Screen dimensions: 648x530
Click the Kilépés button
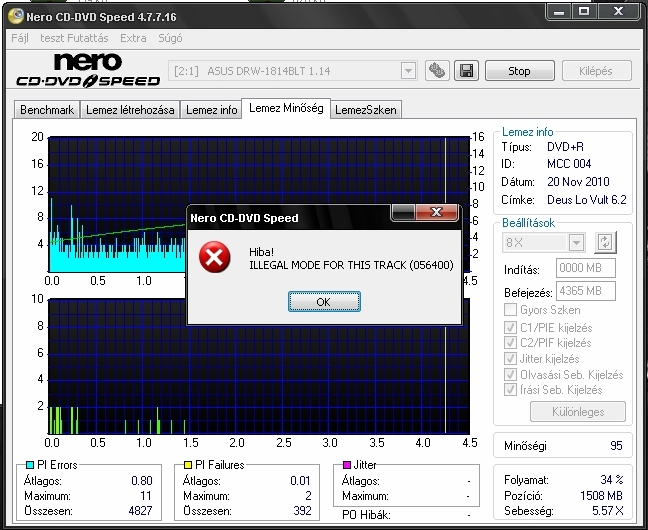pyautogui.click(x=596, y=71)
